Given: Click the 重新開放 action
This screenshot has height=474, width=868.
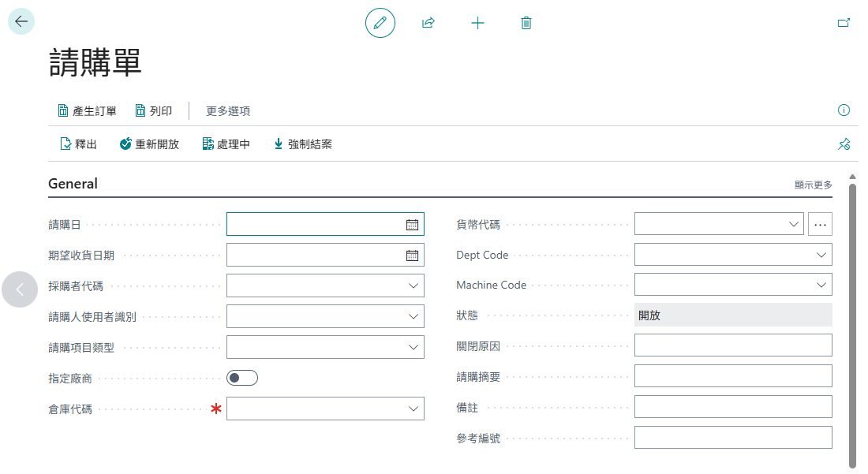Looking at the screenshot, I should [x=149, y=144].
